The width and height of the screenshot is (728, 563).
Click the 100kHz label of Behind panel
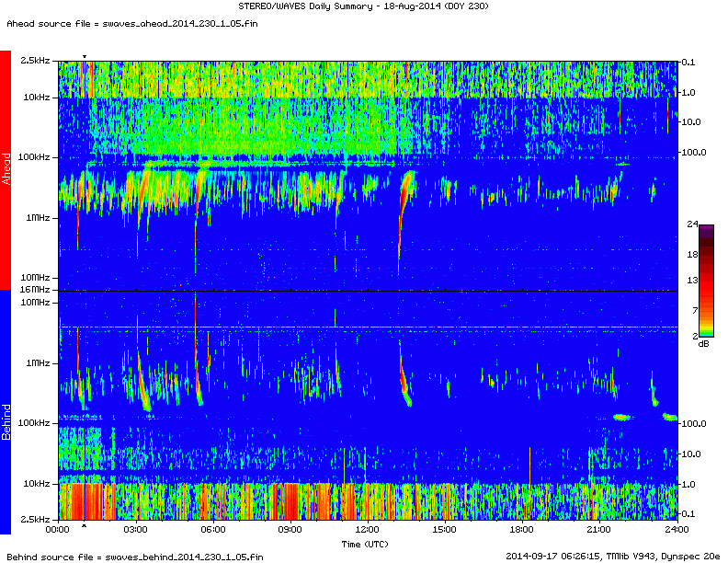tap(34, 423)
